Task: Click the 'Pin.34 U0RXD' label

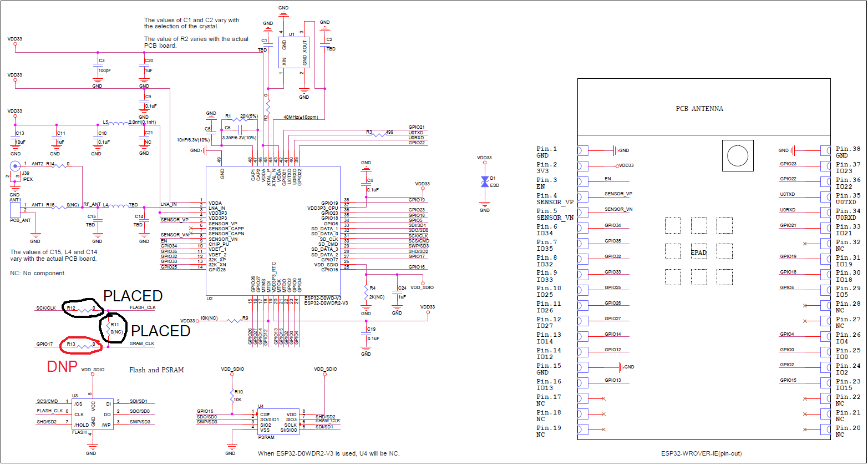Action: (x=849, y=215)
